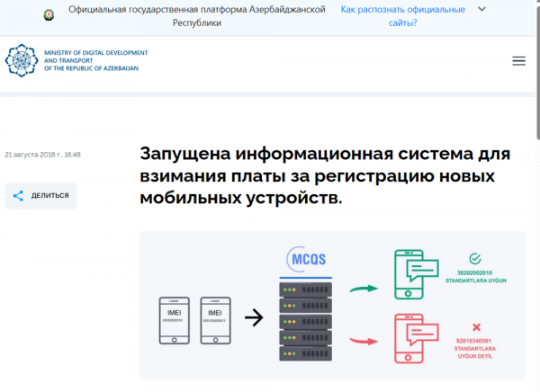Screen dimensions: 540x392
Task: Click the second IMEI phone graphic
Action: coord(218,318)
